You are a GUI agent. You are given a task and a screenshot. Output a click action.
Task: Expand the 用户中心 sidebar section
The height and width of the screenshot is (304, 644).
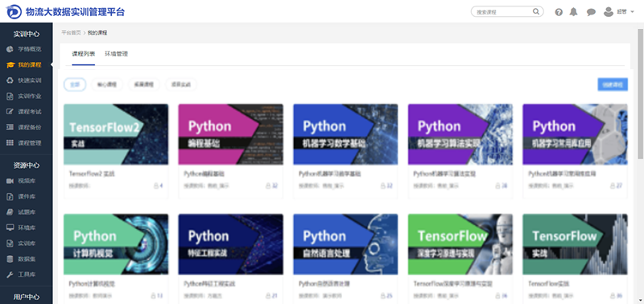(x=27, y=297)
